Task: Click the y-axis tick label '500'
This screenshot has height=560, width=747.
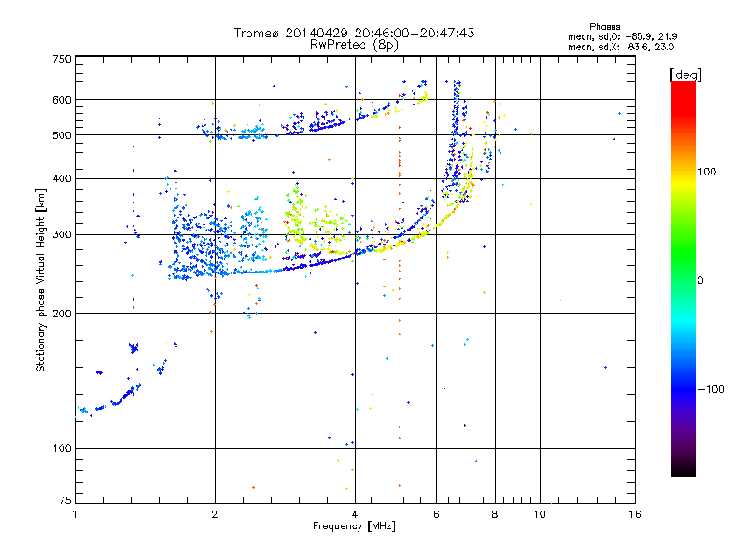Action: click(63, 135)
